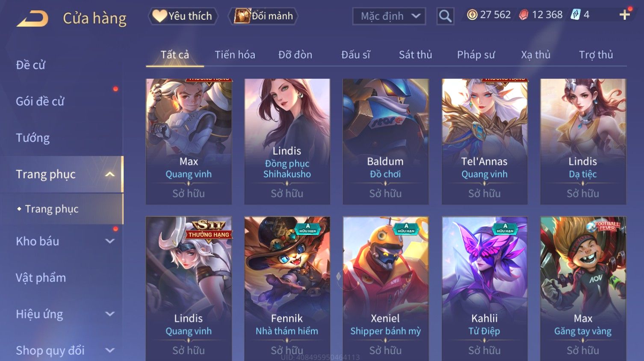The image size is (644, 361).
Task: Select Xeniel Shipper bánh mỳ skin card
Action: (x=385, y=289)
